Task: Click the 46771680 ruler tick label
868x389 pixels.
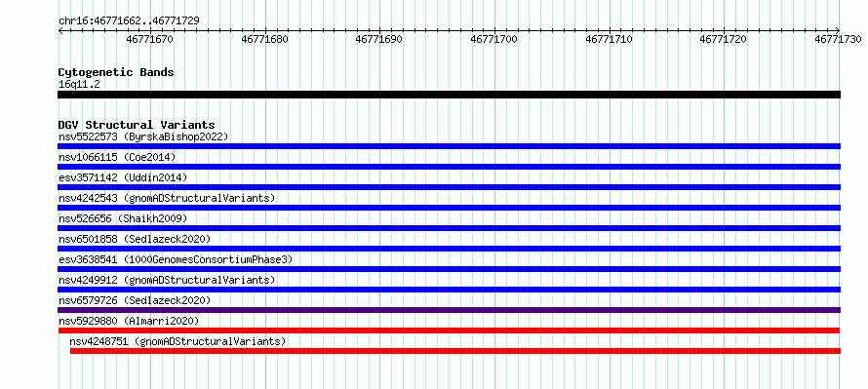Action: [264, 39]
